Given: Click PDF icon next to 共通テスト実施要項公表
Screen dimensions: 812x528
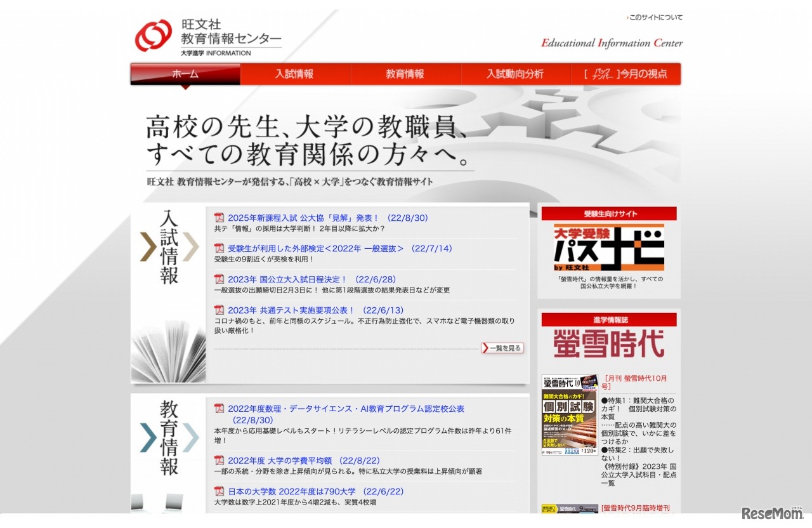Looking at the screenshot, I should [x=219, y=310].
